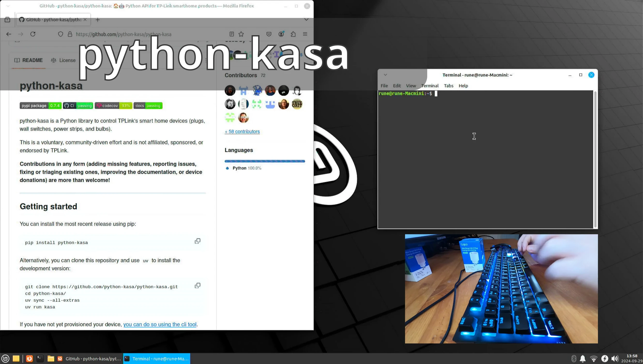Open the Terminal File menu
Screen dimensions: 643x364
point(384,86)
